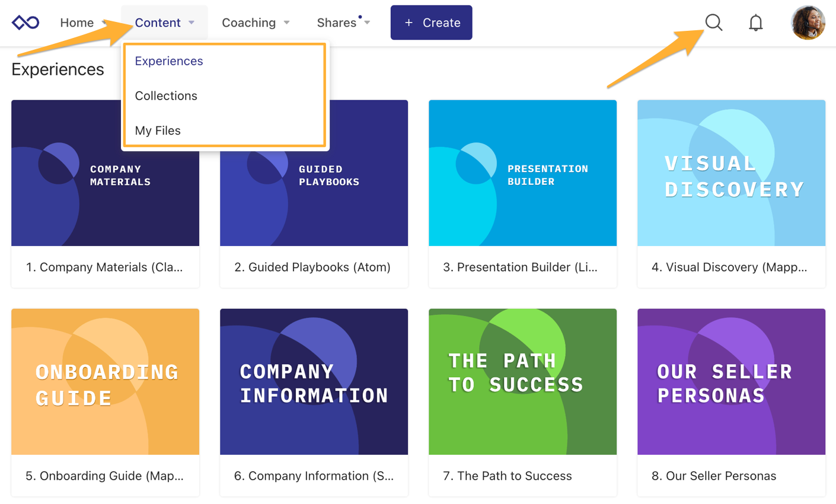The height and width of the screenshot is (504, 836).
Task: Open the Onboarding Guide thumbnail
Action: click(x=105, y=382)
